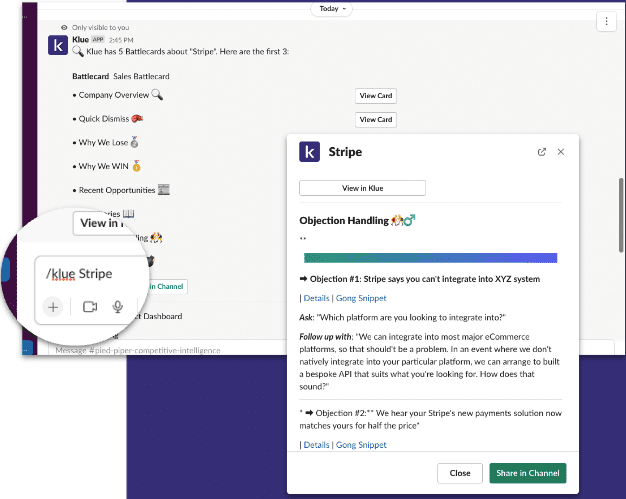This screenshot has height=499, width=626.
Task: Click the green Share in Channel button
Action: pyautogui.click(x=528, y=473)
